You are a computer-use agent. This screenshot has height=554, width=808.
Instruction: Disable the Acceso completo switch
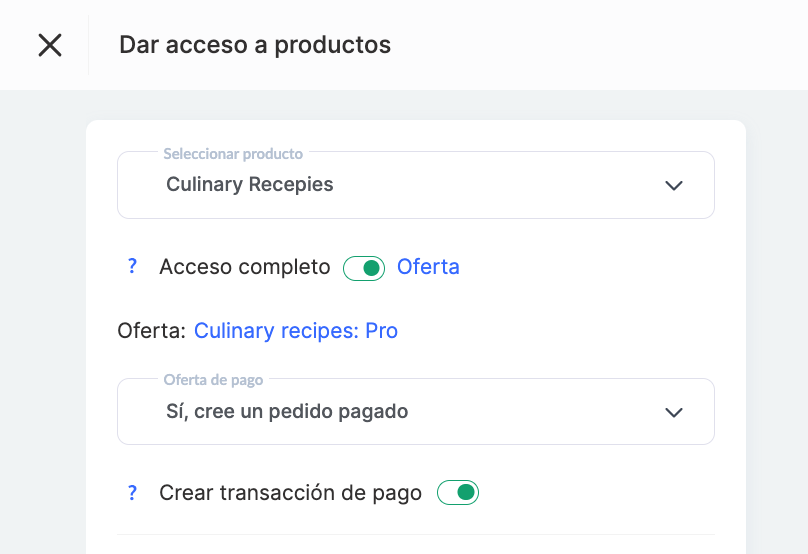coord(364,268)
